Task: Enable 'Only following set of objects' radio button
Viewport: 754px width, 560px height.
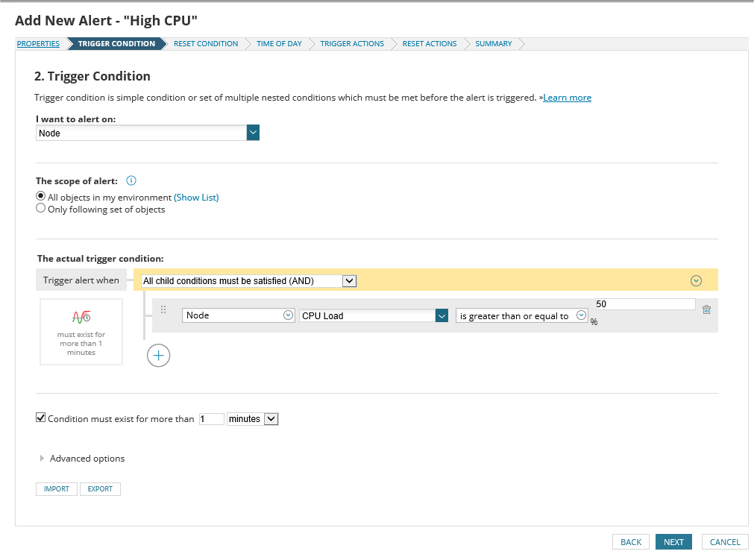Action: point(40,207)
